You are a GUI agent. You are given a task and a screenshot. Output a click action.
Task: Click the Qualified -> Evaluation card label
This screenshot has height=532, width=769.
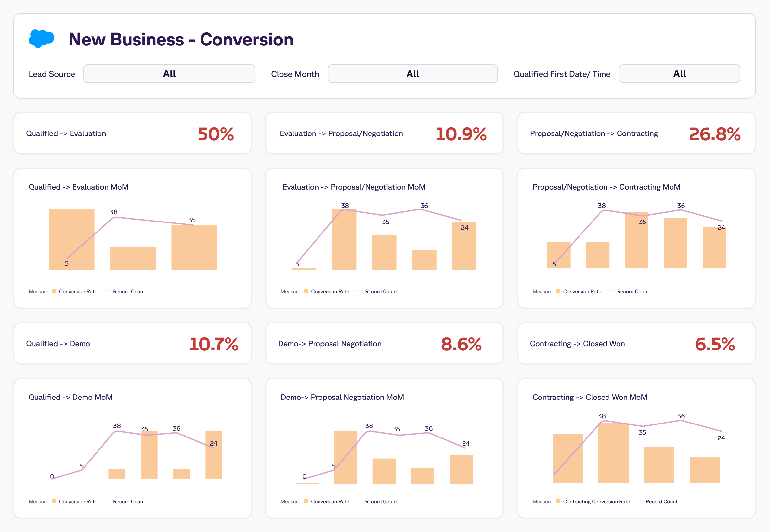[66, 133]
